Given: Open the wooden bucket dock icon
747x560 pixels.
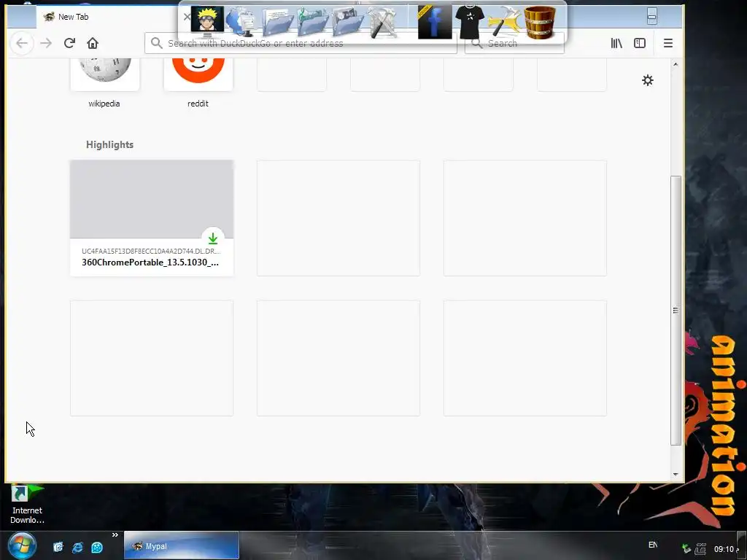Looking at the screenshot, I should tap(539, 22).
